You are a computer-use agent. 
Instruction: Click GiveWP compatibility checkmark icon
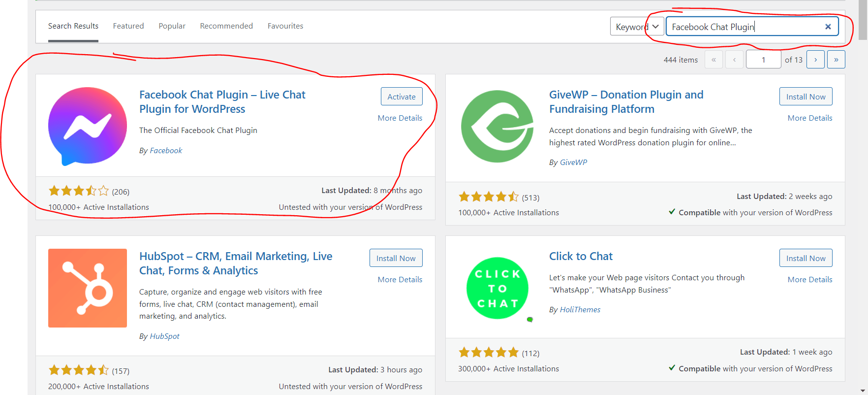pos(672,212)
